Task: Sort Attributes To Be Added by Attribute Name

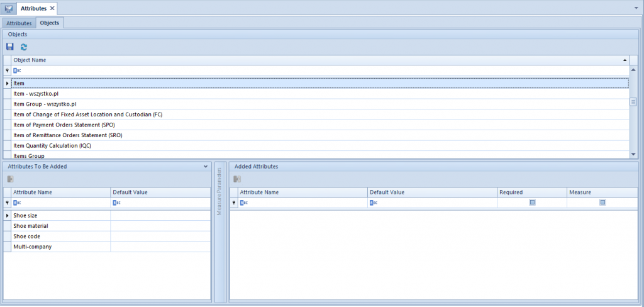Action: tap(61, 193)
